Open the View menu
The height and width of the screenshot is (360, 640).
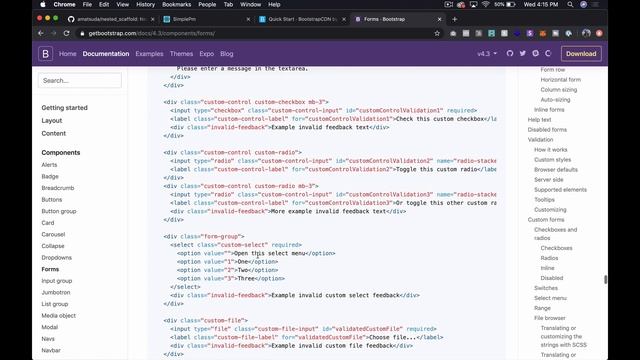122,4
